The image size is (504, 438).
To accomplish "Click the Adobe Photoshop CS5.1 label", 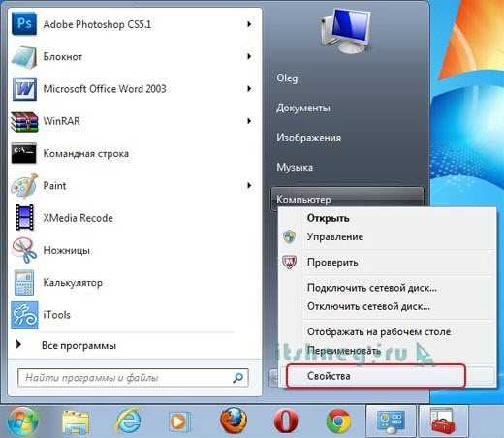I will click(97, 24).
